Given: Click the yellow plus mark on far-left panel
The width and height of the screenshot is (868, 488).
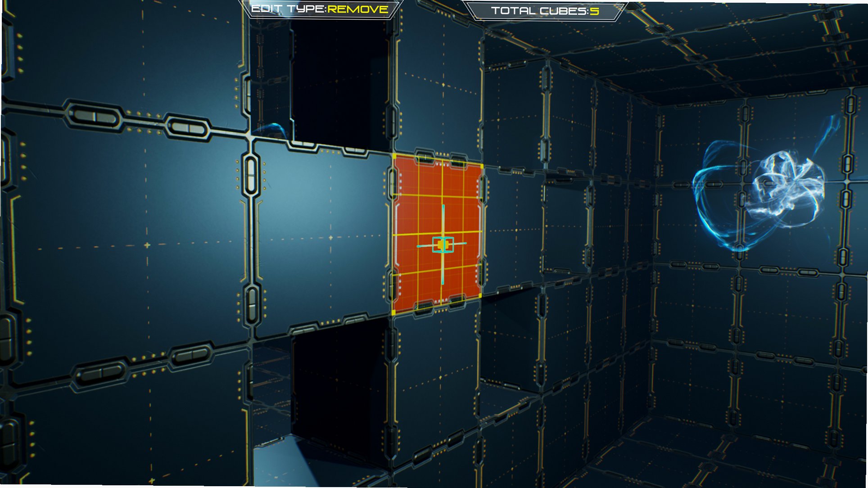Looking at the screenshot, I should point(147,245).
